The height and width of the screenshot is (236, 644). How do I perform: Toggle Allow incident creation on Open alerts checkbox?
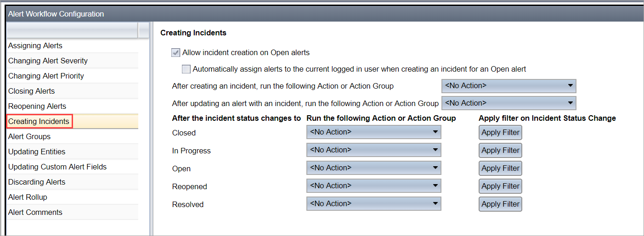click(175, 53)
